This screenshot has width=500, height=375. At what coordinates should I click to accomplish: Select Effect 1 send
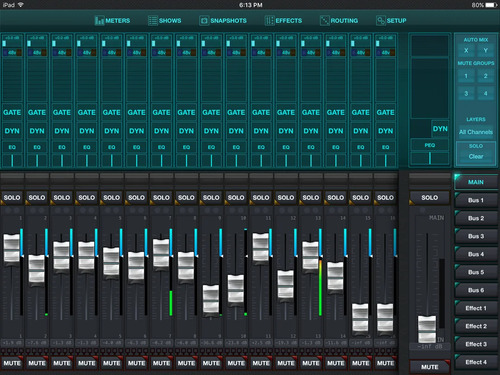[476, 308]
